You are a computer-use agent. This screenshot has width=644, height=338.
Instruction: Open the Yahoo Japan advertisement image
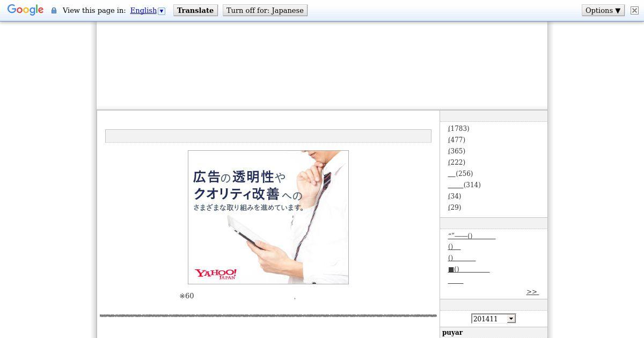point(268,217)
